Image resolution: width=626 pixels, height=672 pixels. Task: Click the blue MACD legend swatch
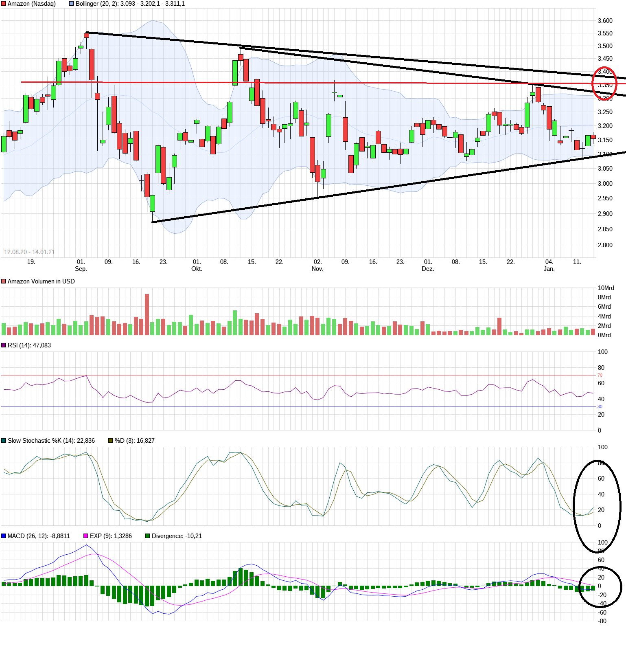[4, 536]
